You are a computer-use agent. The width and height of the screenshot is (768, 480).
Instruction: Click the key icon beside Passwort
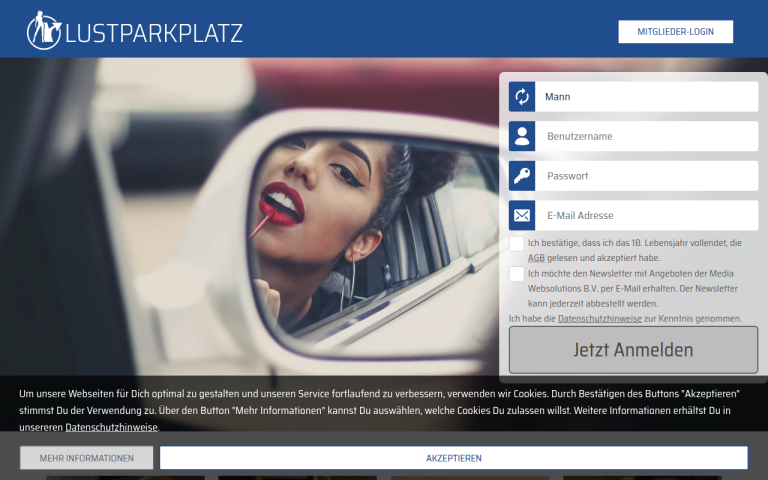click(x=522, y=176)
